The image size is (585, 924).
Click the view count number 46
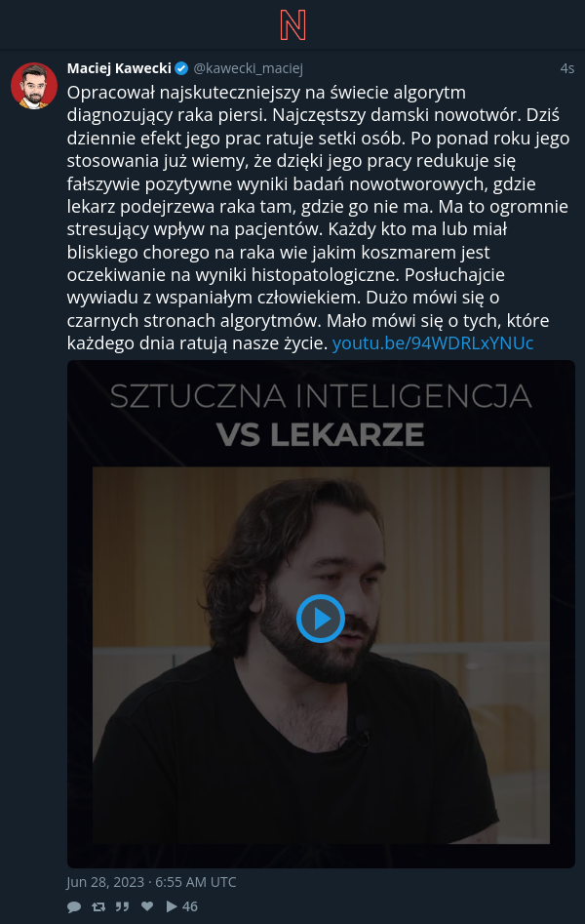tap(190, 906)
